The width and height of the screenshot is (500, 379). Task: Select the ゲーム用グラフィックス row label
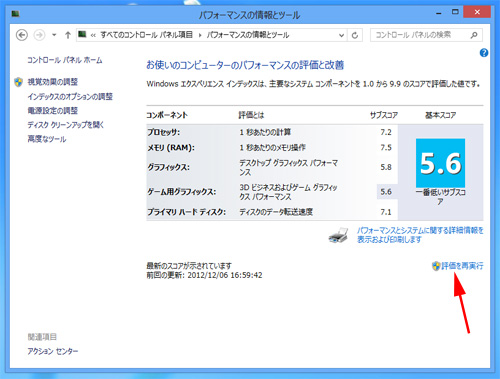pyautogui.click(x=182, y=192)
